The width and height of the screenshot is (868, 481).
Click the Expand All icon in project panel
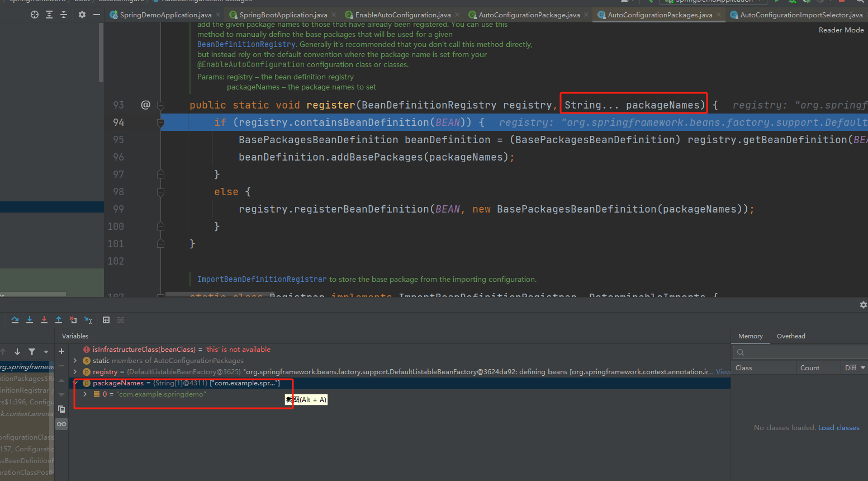[x=49, y=15]
